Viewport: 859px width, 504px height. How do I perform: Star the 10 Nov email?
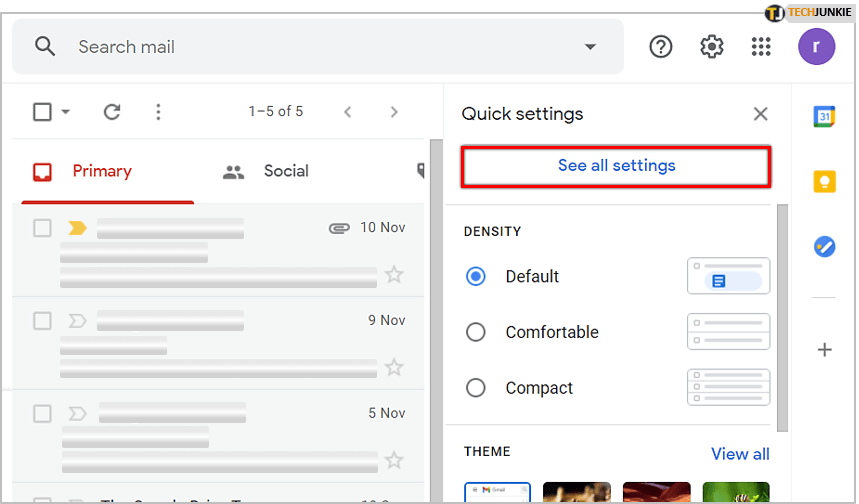point(394,274)
